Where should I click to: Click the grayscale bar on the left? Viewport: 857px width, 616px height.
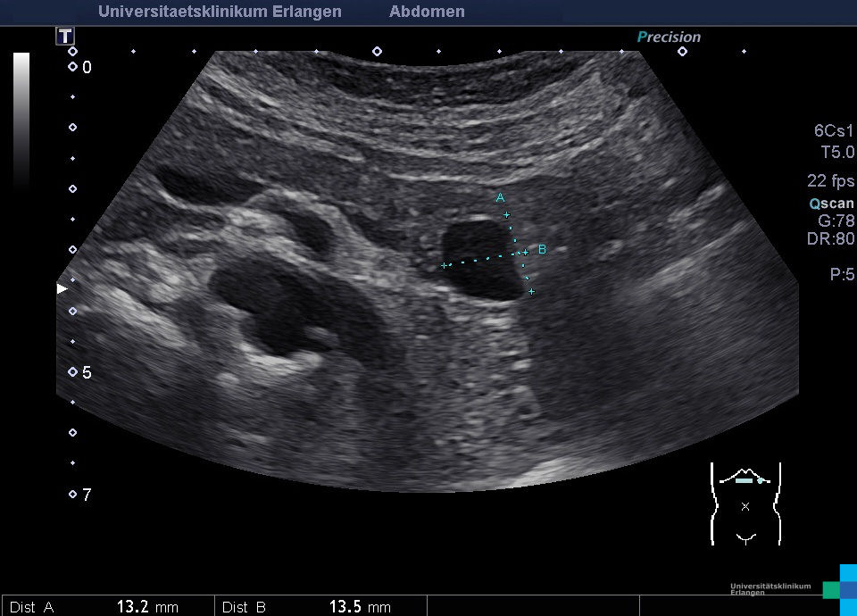coord(21,121)
